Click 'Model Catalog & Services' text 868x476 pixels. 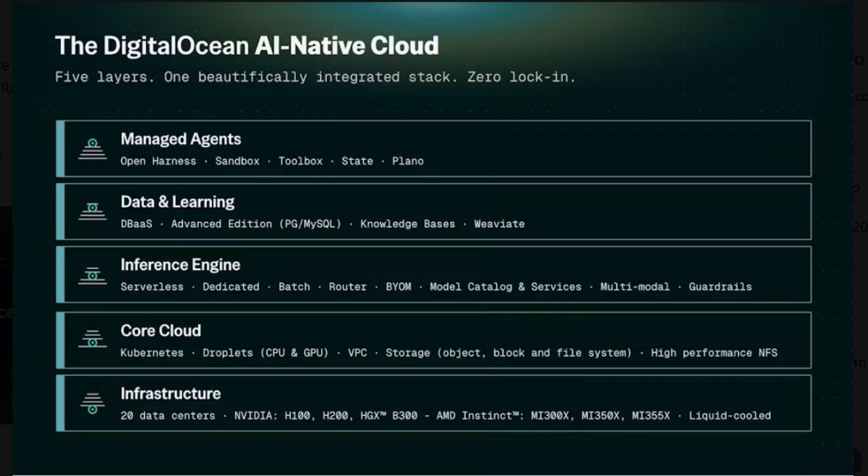[x=506, y=286]
